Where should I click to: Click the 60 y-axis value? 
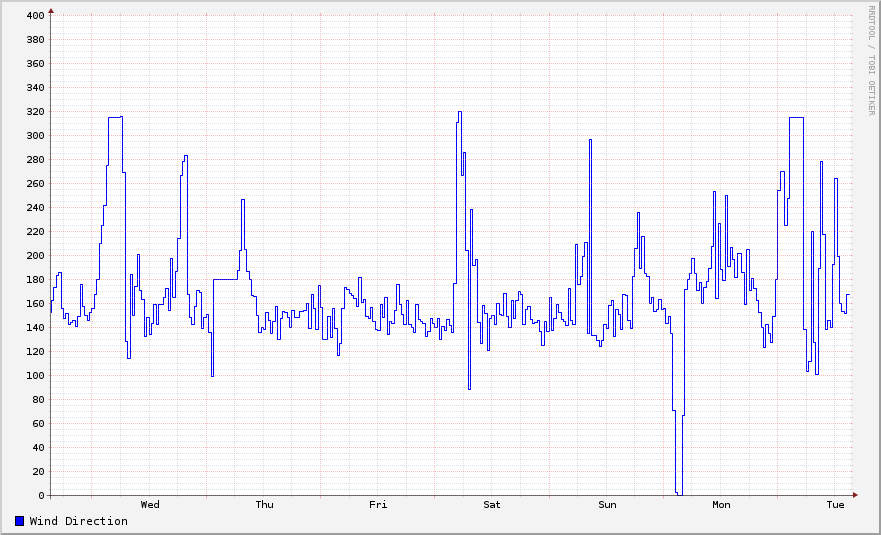pyautogui.click(x=38, y=424)
